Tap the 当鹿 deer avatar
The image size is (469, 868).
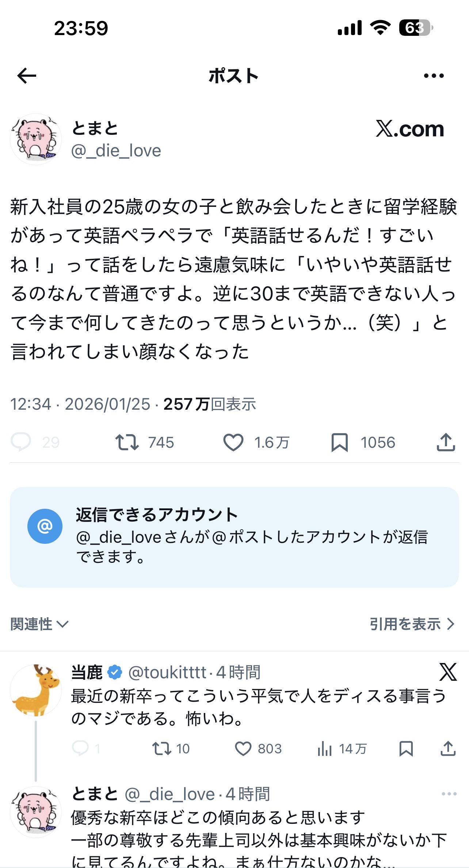pyautogui.click(x=35, y=690)
